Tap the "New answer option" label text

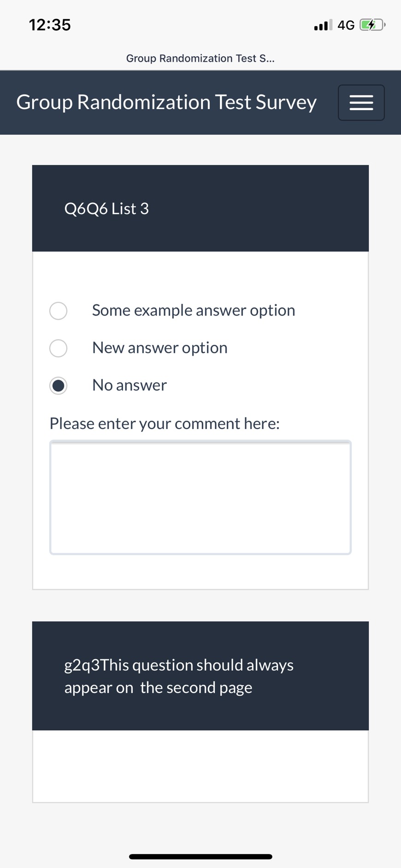[x=159, y=348]
